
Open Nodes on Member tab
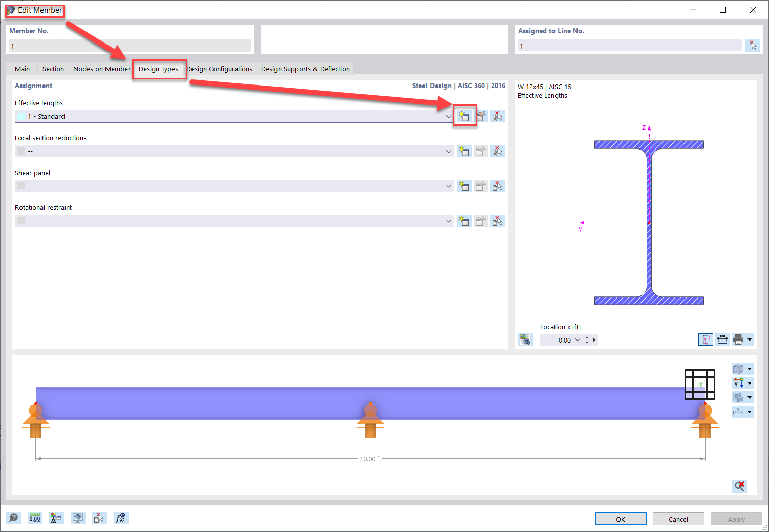point(101,69)
